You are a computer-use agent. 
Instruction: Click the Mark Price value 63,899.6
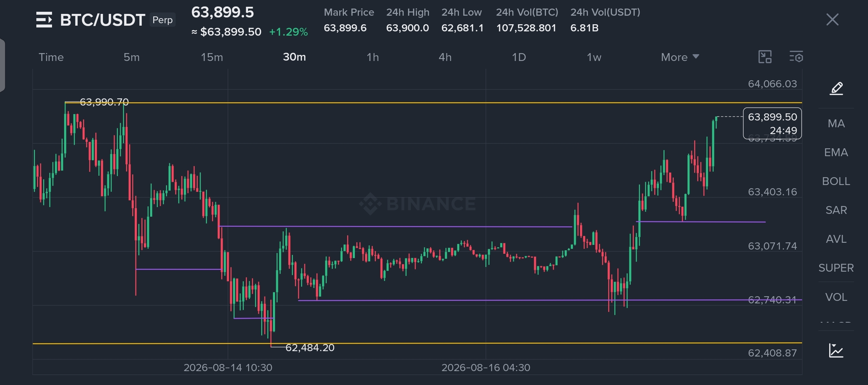click(345, 28)
